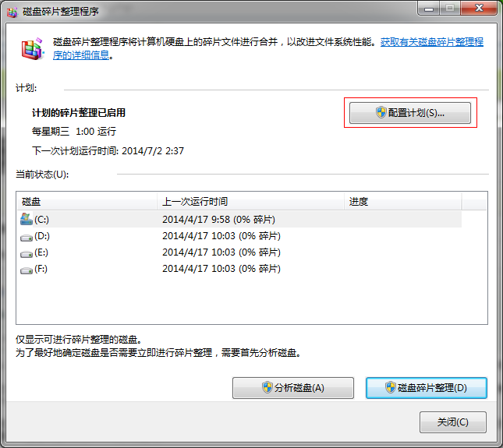Close the dialog using 关闭(C) button
The image size is (503, 448).
452,422
